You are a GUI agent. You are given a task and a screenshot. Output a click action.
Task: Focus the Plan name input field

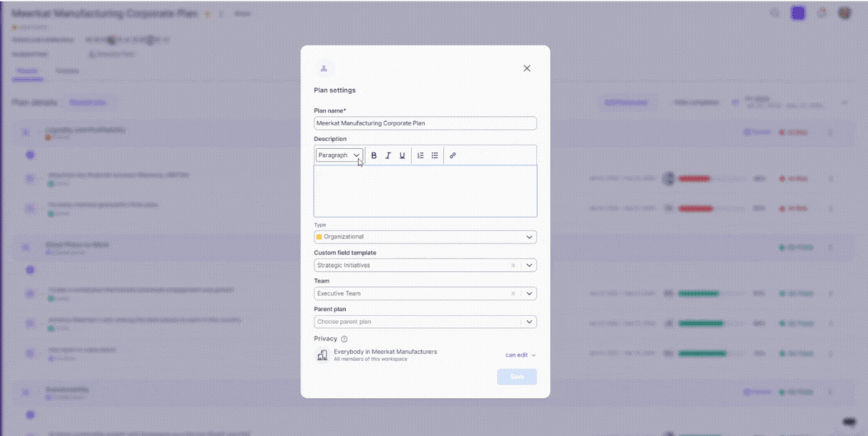(425, 123)
